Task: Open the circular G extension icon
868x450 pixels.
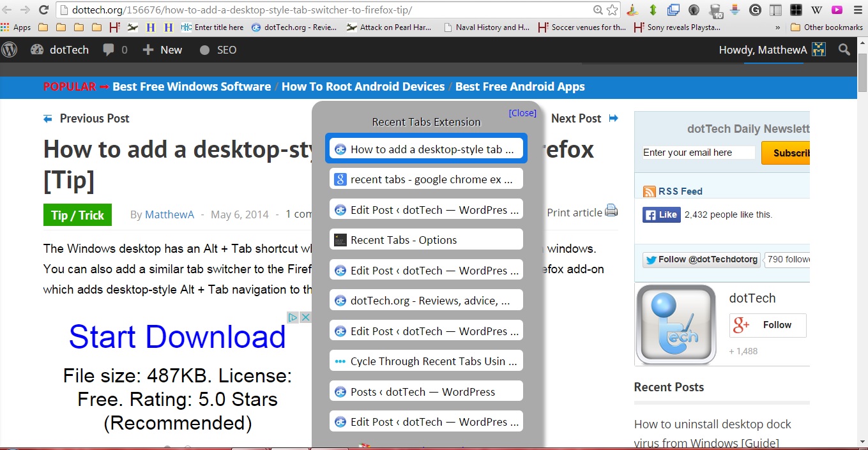Action: pyautogui.click(x=756, y=10)
